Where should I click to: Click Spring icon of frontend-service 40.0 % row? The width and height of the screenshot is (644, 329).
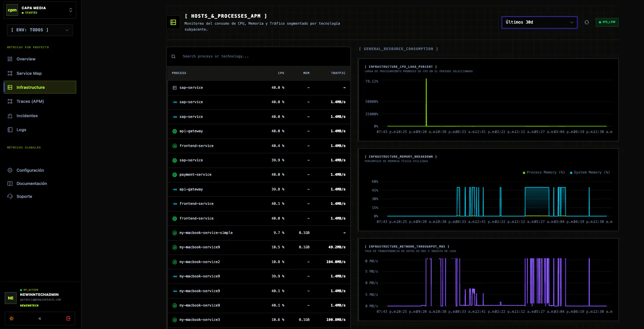(x=175, y=218)
